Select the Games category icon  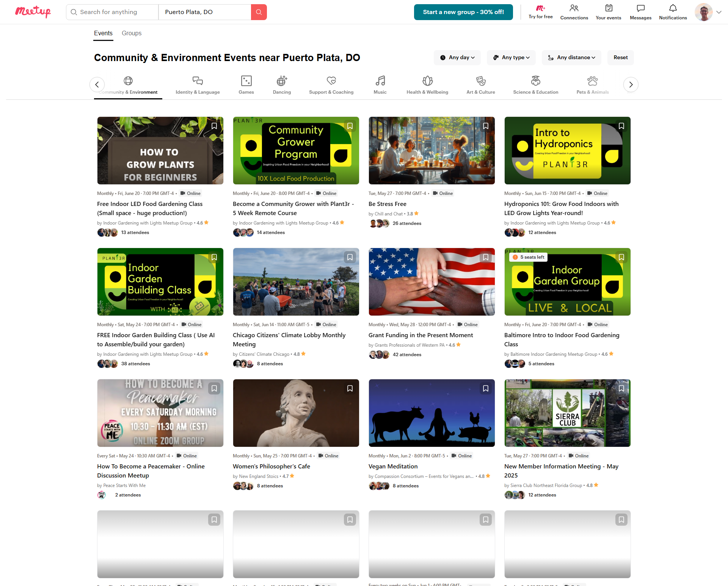[246, 81]
